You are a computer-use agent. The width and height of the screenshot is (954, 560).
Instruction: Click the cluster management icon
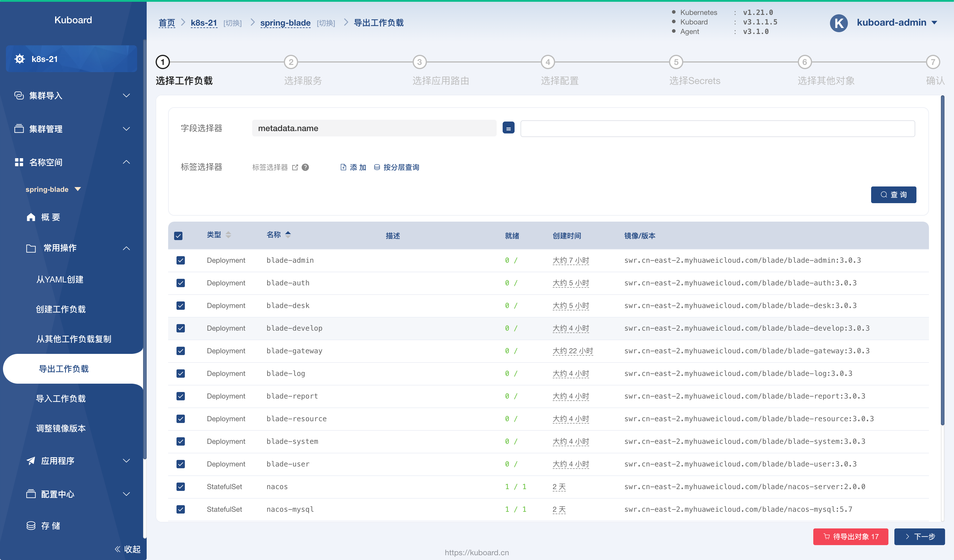(19, 129)
